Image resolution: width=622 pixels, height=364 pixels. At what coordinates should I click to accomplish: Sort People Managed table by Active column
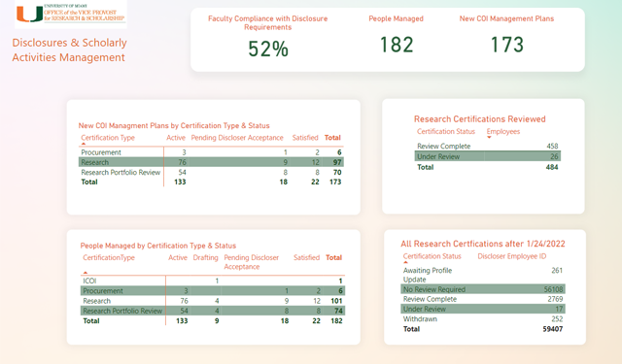coord(178,257)
